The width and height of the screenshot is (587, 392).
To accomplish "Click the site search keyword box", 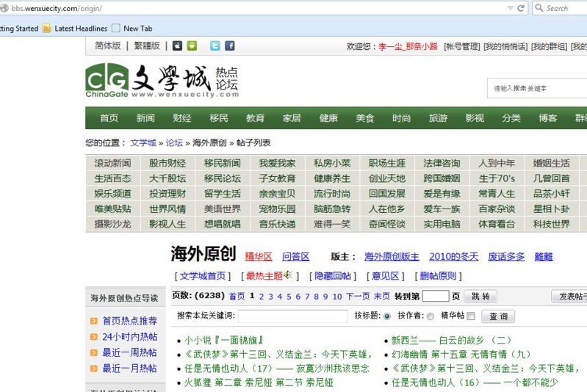I will [x=537, y=88].
